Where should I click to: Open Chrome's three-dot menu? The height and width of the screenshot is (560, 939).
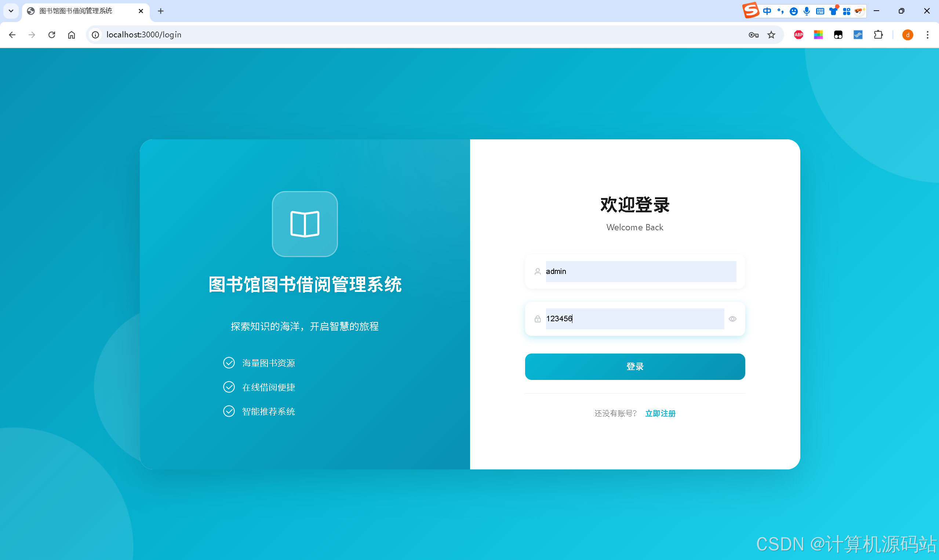point(928,35)
